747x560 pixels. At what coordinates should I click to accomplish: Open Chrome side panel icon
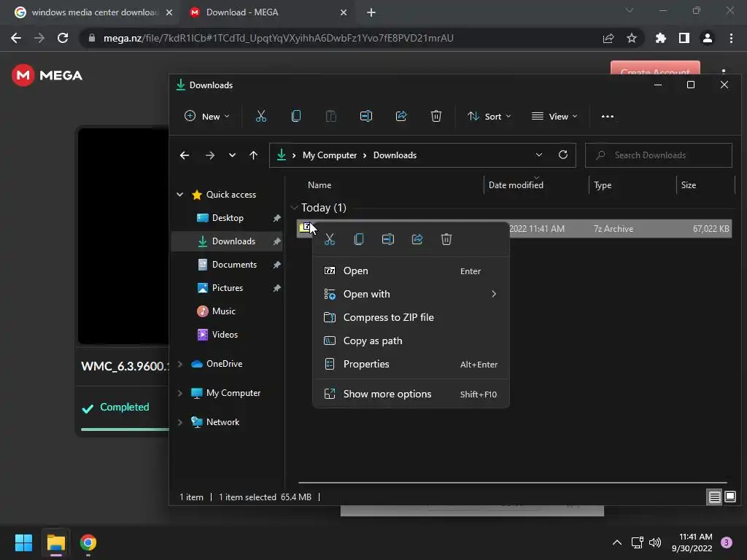684,38
